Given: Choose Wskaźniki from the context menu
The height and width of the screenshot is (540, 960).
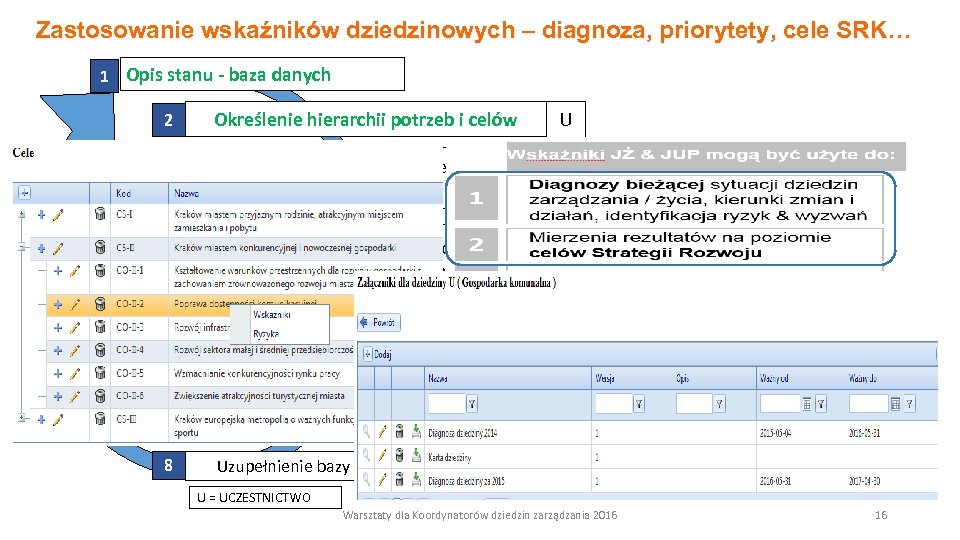Looking at the screenshot, I should tap(272, 315).
